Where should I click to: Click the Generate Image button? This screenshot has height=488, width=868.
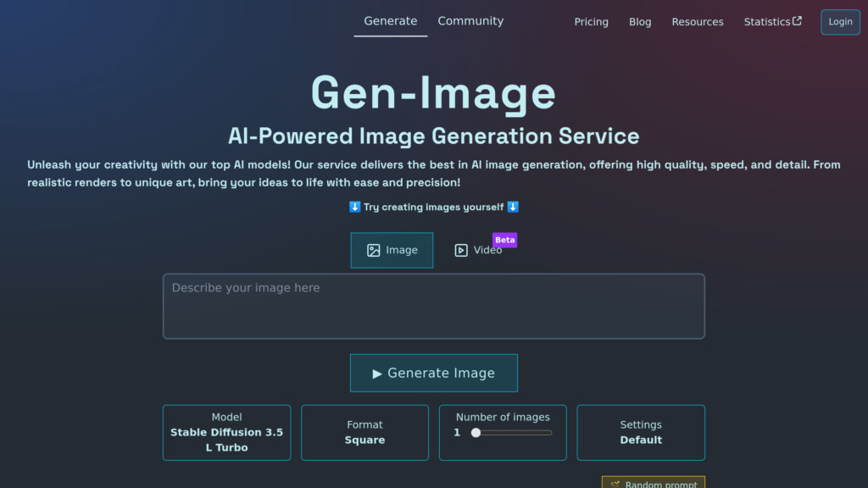point(434,373)
